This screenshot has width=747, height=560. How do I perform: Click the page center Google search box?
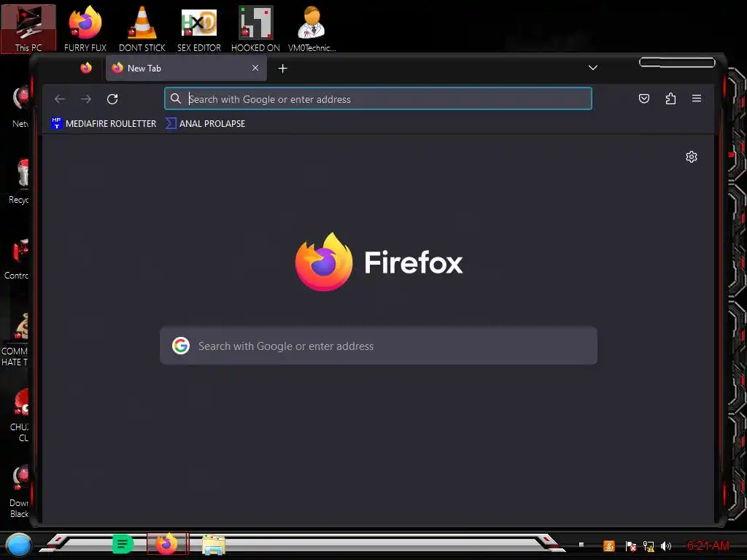379,346
